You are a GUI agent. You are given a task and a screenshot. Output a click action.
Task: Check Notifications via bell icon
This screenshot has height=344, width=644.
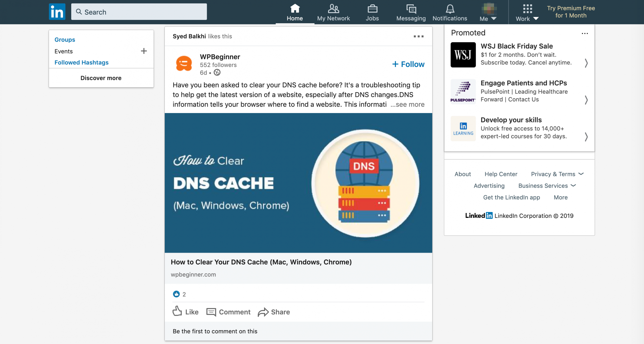(x=450, y=10)
